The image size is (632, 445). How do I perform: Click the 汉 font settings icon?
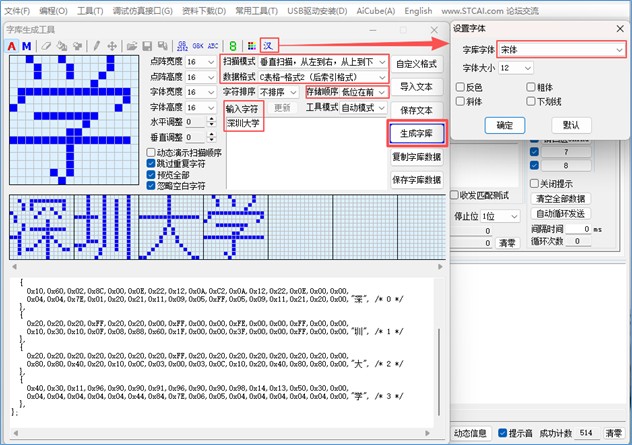(x=268, y=45)
